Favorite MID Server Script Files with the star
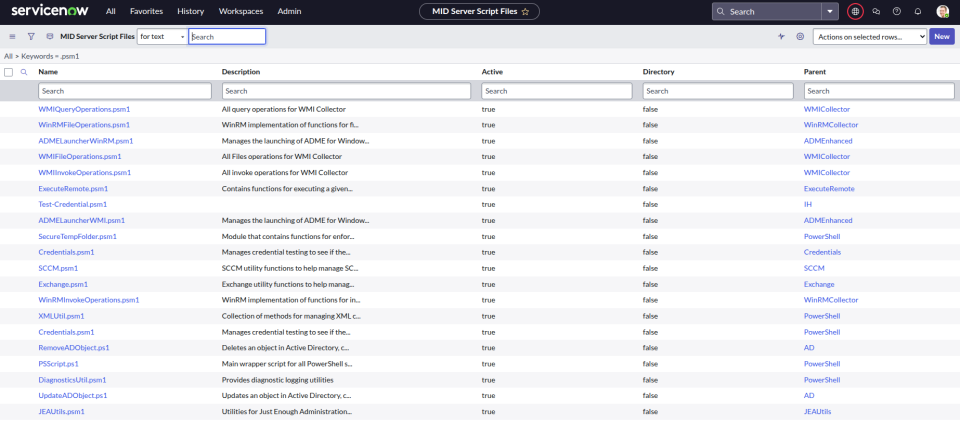This screenshot has width=960, height=437. pos(525,12)
